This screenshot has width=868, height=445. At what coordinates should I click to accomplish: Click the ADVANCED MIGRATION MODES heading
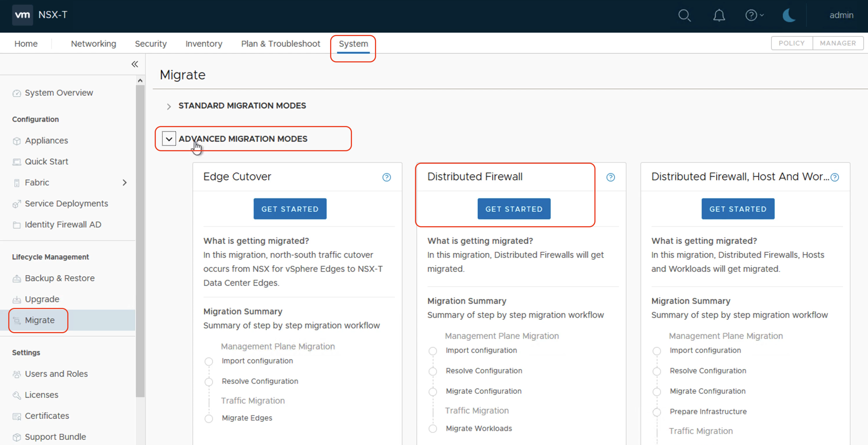pos(243,139)
